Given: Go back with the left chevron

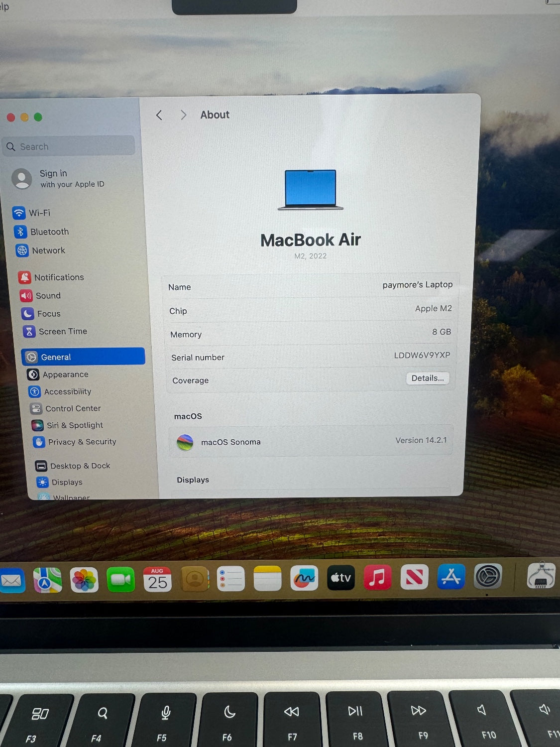Looking at the screenshot, I should (159, 115).
